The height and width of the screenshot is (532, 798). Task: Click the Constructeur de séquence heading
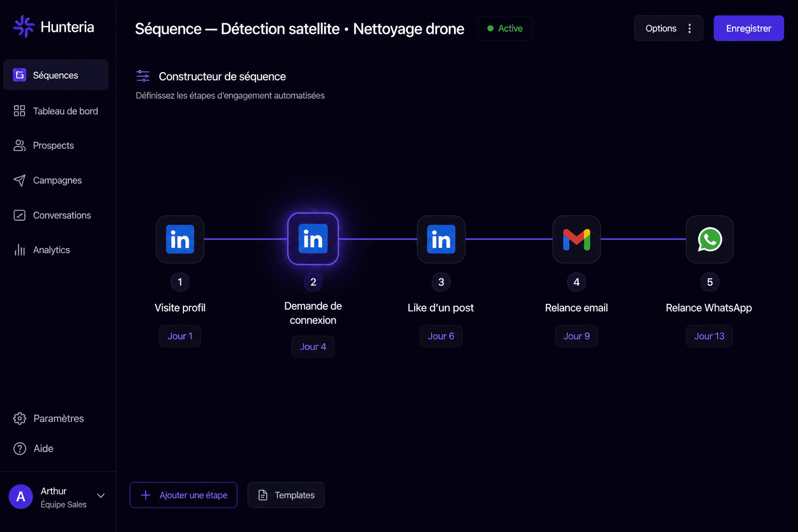click(x=222, y=76)
